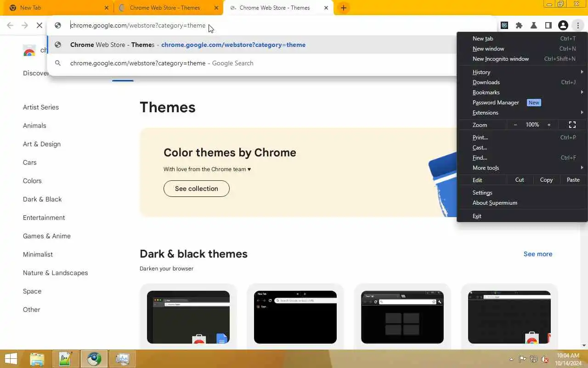Toggle the side panel icon
Viewport: 588px width, 368px height.
pos(548,25)
